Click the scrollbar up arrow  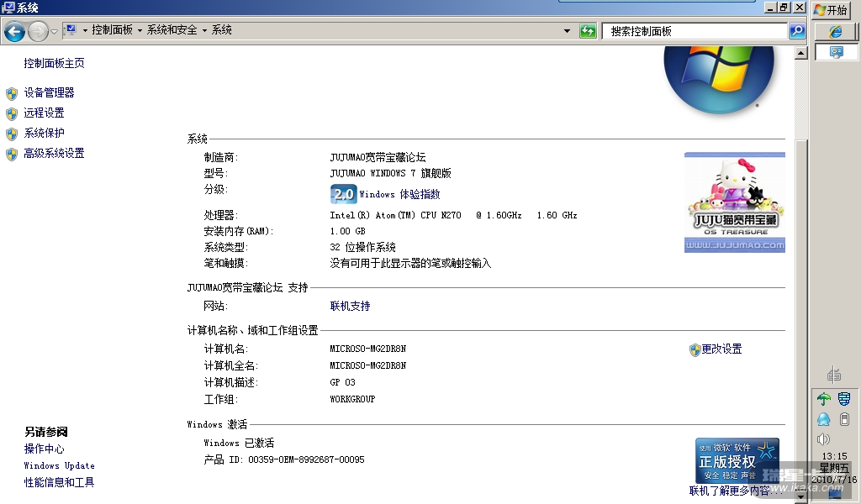click(801, 53)
